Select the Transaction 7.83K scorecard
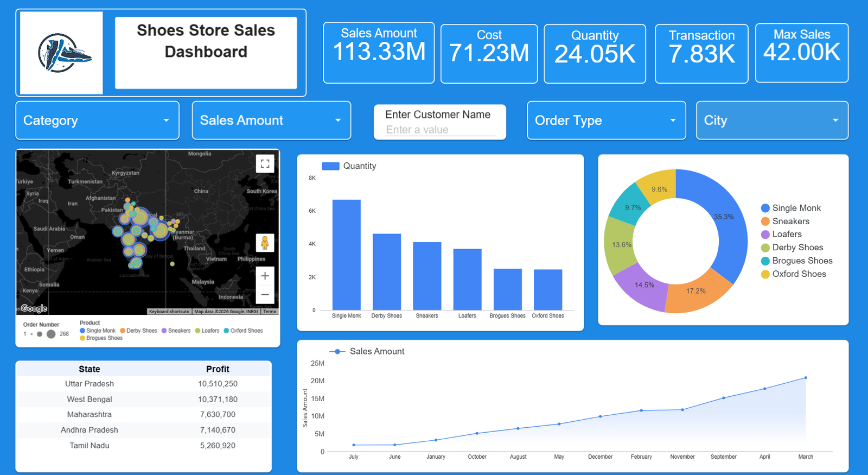The width and height of the screenshot is (868, 475). [x=702, y=54]
